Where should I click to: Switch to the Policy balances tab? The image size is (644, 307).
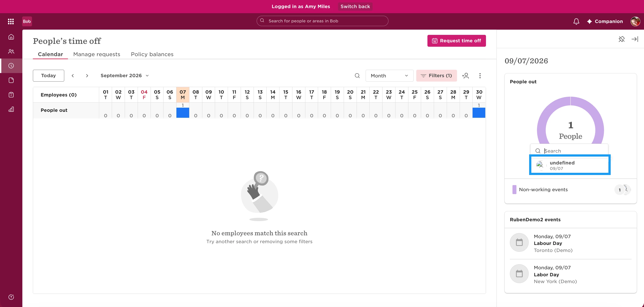pos(152,54)
